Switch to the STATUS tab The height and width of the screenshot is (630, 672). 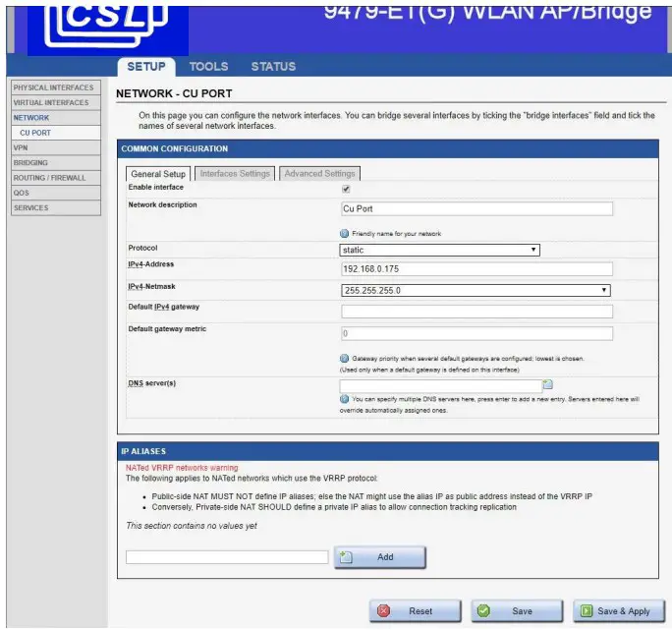coord(273,67)
